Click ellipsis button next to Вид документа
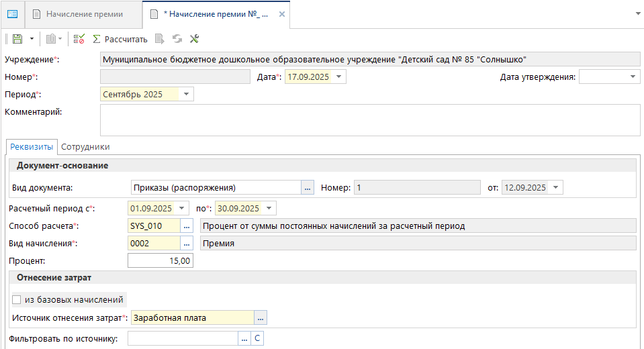Screen dimensions: 644x349 308,188
